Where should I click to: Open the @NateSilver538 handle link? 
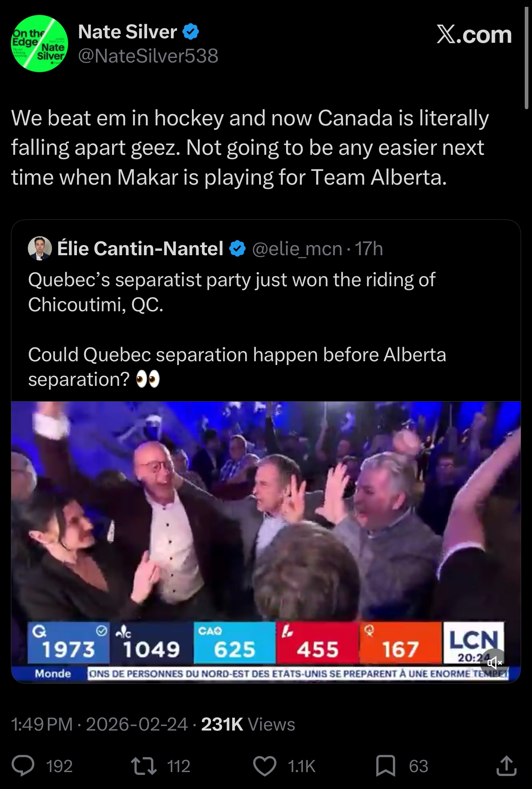(148, 56)
